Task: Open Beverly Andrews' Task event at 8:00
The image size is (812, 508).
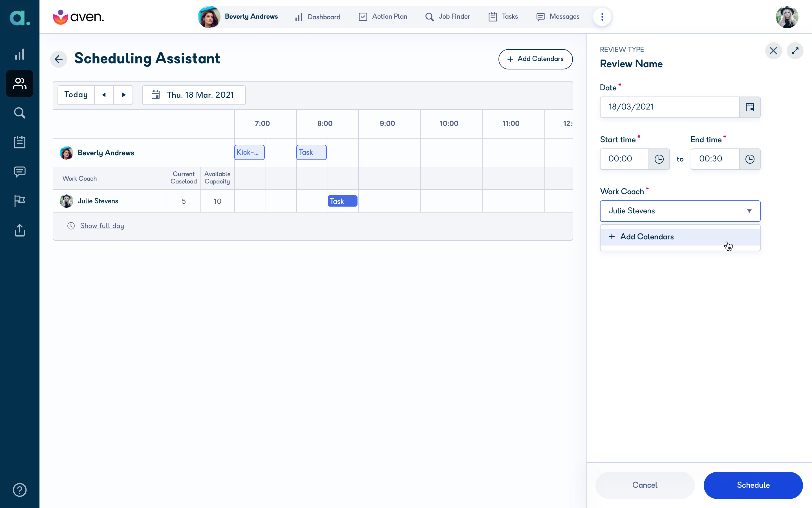Action: click(311, 152)
